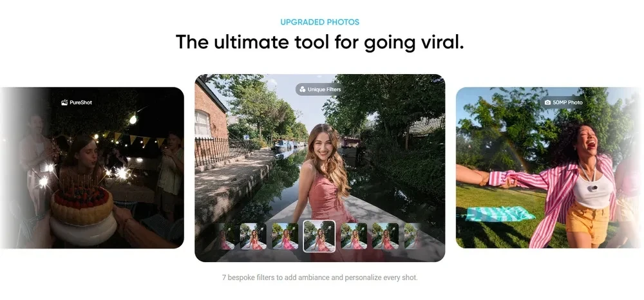The width and height of the screenshot is (644, 300).
Task: Select the third filter thumbnail in strip
Action: (285, 236)
